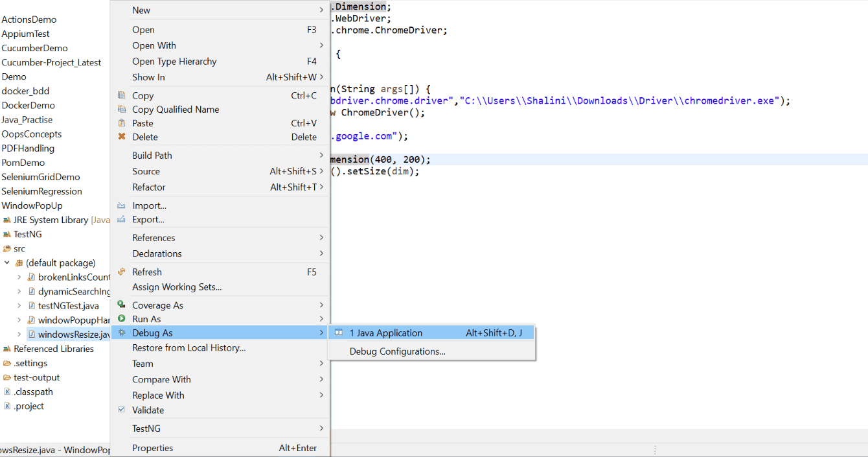
Task: Click the green Coverage As icon
Action: (x=122, y=305)
